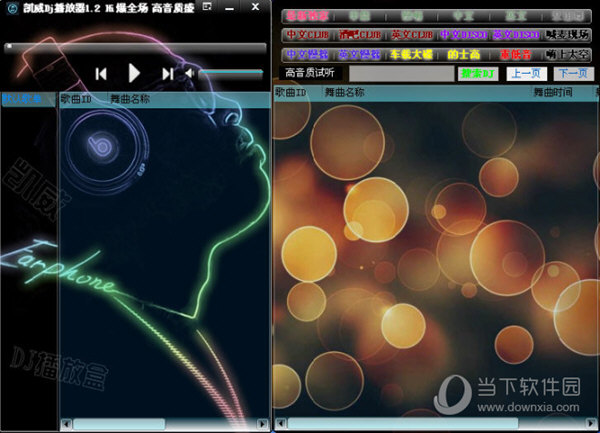Click the playlist scrollbar left arrow
The image size is (600, 433).
[66, 424]
